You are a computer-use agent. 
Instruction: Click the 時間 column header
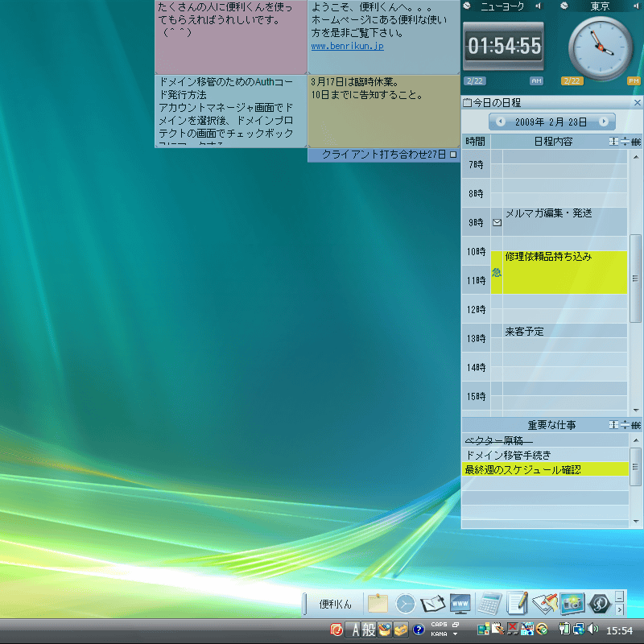point(476,142)
